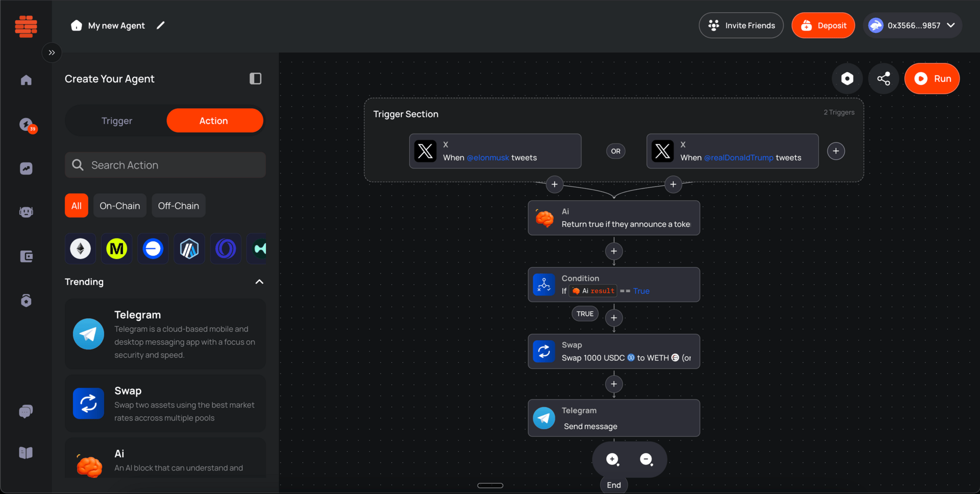
Task: Open the Home sidebar icon
Action: click(26, 80)
